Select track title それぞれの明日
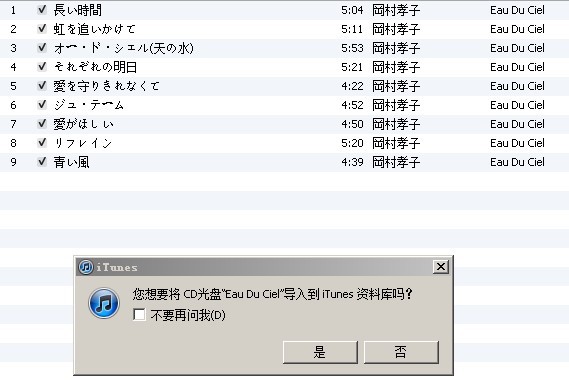This screenshot has width=569, height=380. 95,67
